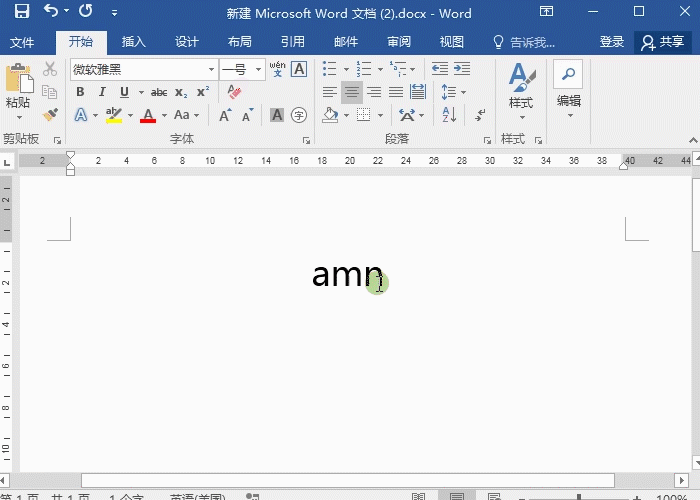Switch to the 插入 ribbon tab
This screenshot has width=700, height=500.
click(x=133, y=42)
